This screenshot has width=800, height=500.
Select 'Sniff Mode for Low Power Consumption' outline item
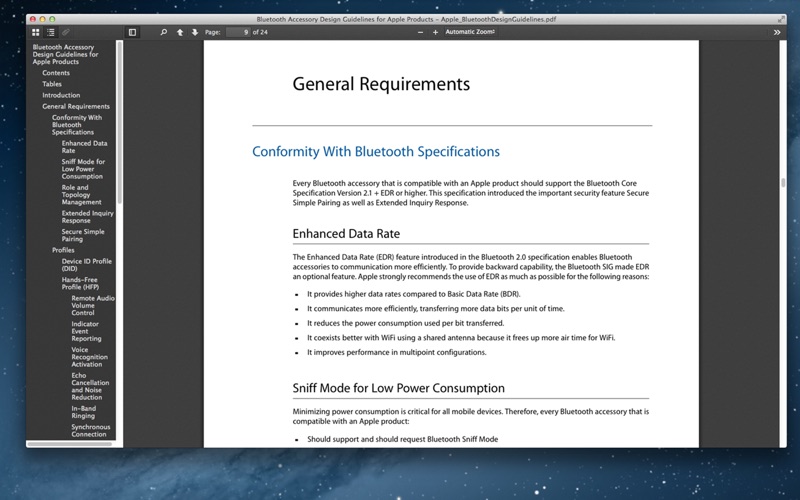pyautogui.click(x=83, y=169)
